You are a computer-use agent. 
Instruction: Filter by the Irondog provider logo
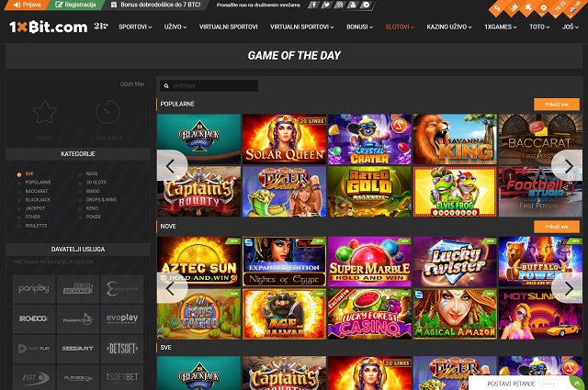click(x=34, y=318)
